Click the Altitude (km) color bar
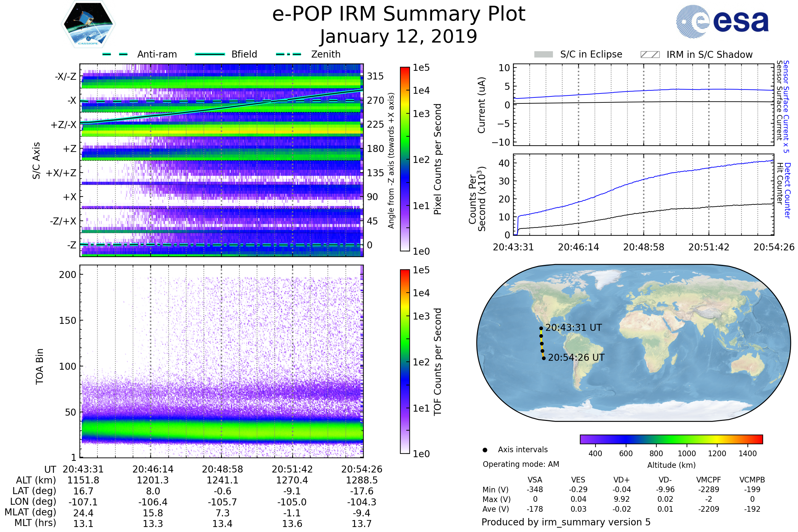The width and height of the screenshot is (798, 532). 671,439
